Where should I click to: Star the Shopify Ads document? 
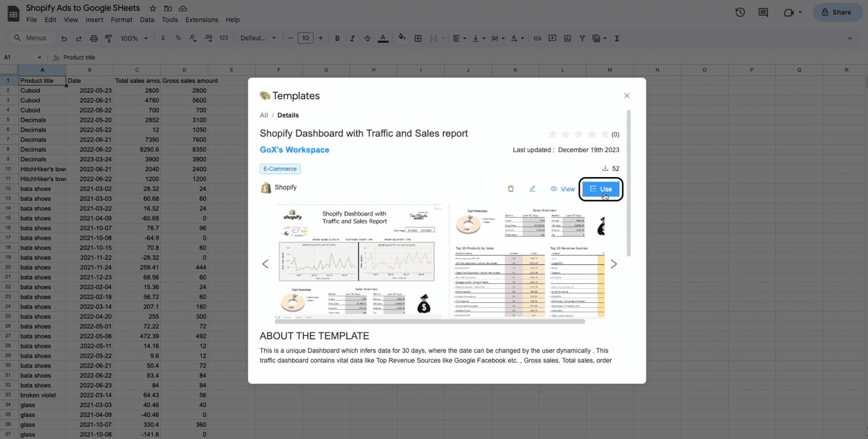[x=153, y=8]
